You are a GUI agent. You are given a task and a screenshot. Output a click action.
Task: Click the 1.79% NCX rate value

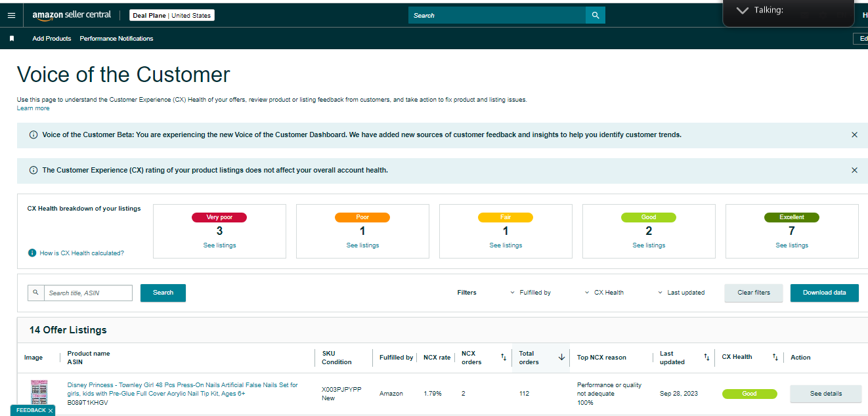point(433,394)
